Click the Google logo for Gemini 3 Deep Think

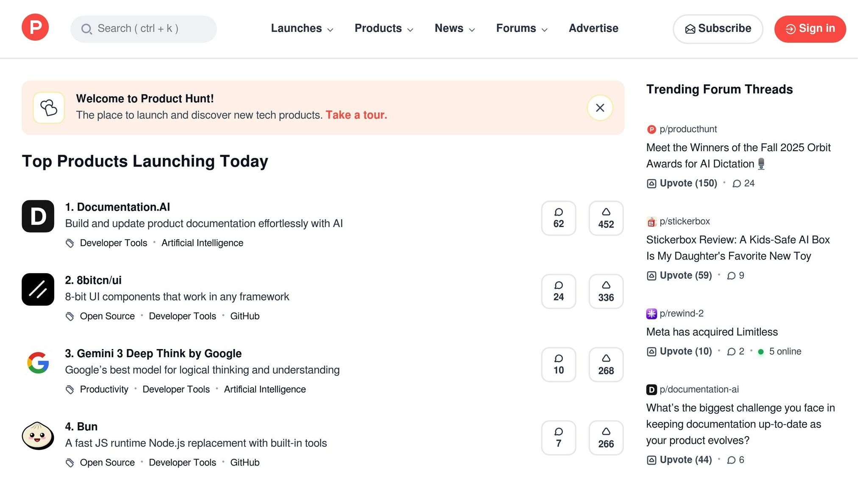(x=38, y=363)
